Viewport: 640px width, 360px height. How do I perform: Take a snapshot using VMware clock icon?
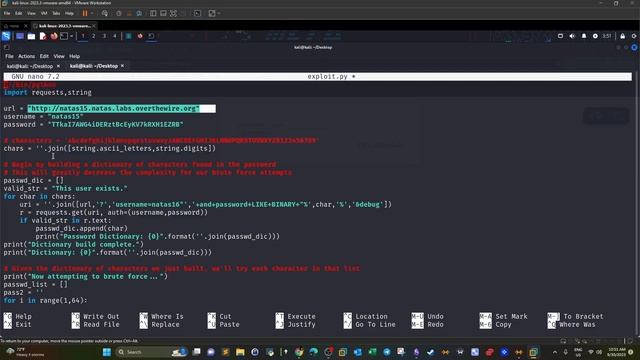[119, 13]
